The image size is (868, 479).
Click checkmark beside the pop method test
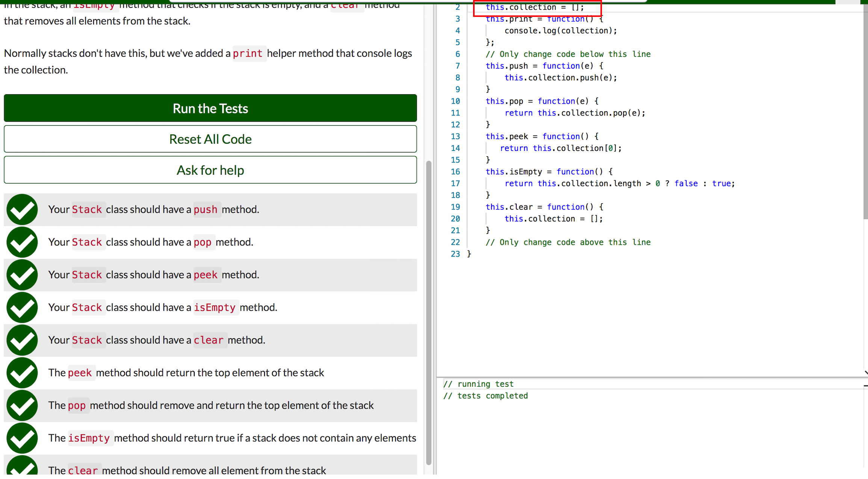22,242
